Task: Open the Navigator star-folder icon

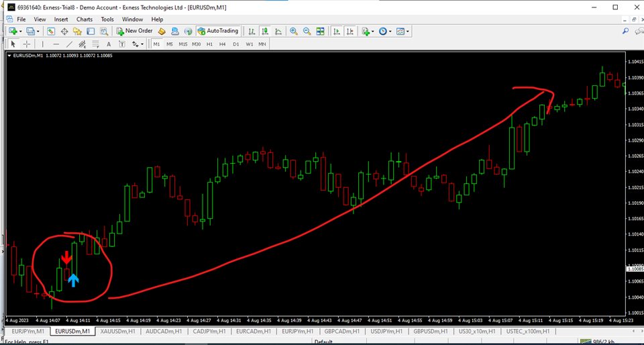Action: pyautogui.click(x=77, y=32)
